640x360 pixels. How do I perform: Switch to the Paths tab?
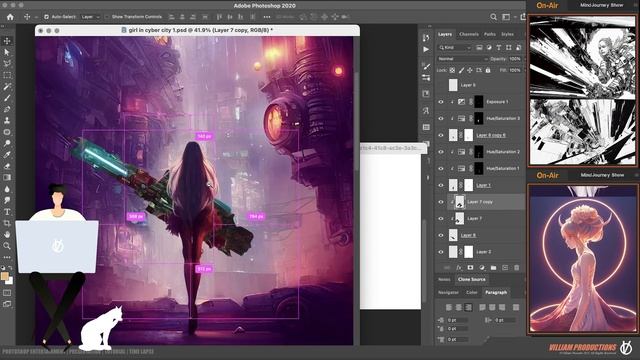(x=490, y=34)
